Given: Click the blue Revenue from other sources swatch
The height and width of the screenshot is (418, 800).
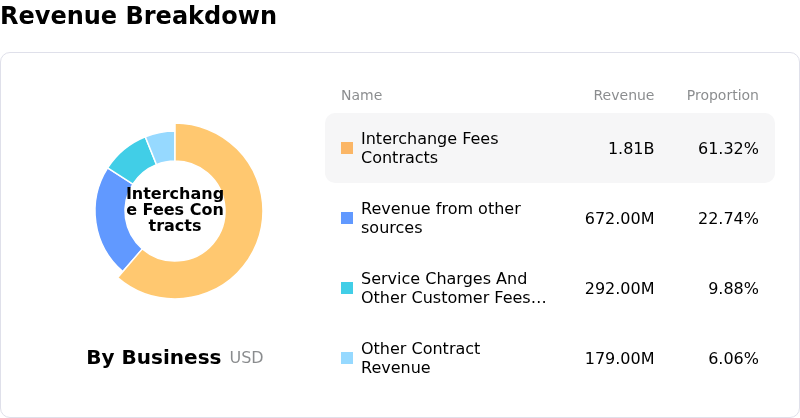Looking at the screenshot, I should (x=347, y=218).
